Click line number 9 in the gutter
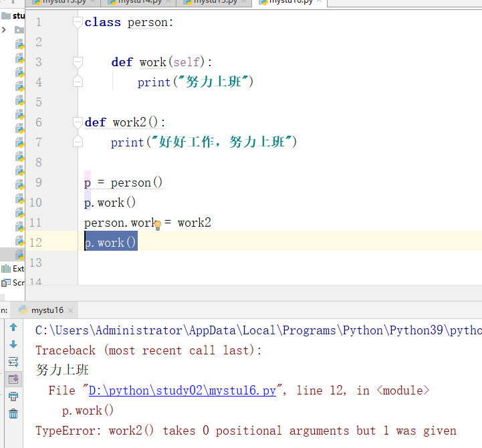The height and width of the screenshot is (448, 482). pyautogui.click(x=38, y=183)
